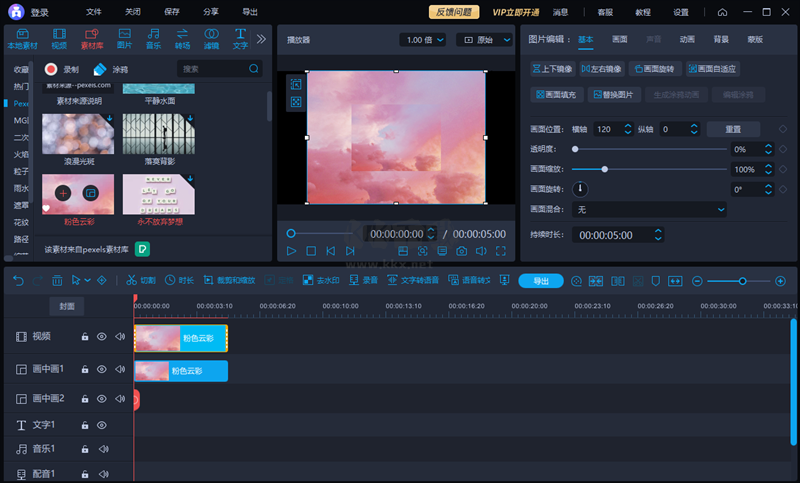Screen dimensions: 800x483
Task: Zoom in the timeline with plus icon
Action: click(x=781, y=281)
